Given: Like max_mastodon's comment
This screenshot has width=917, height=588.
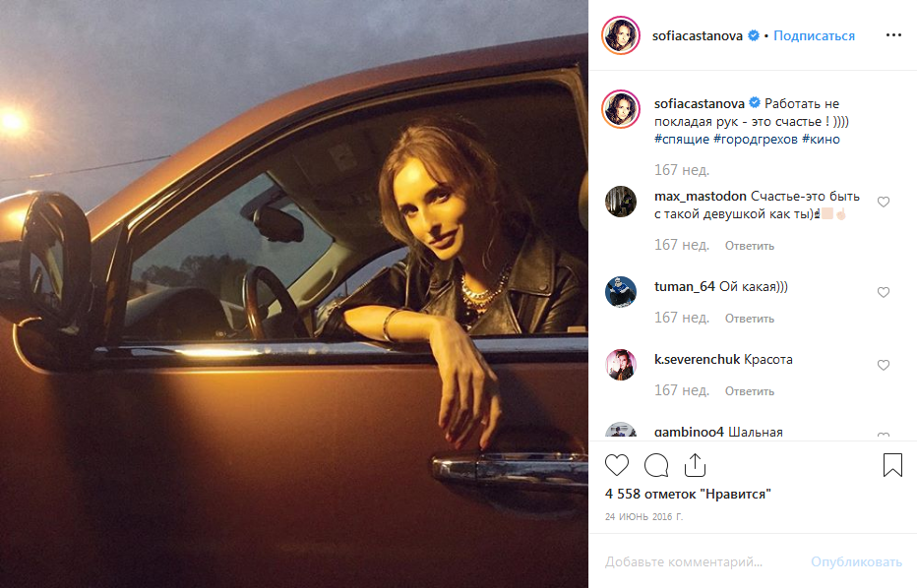Looking at the screenshot, I should 884,202.
